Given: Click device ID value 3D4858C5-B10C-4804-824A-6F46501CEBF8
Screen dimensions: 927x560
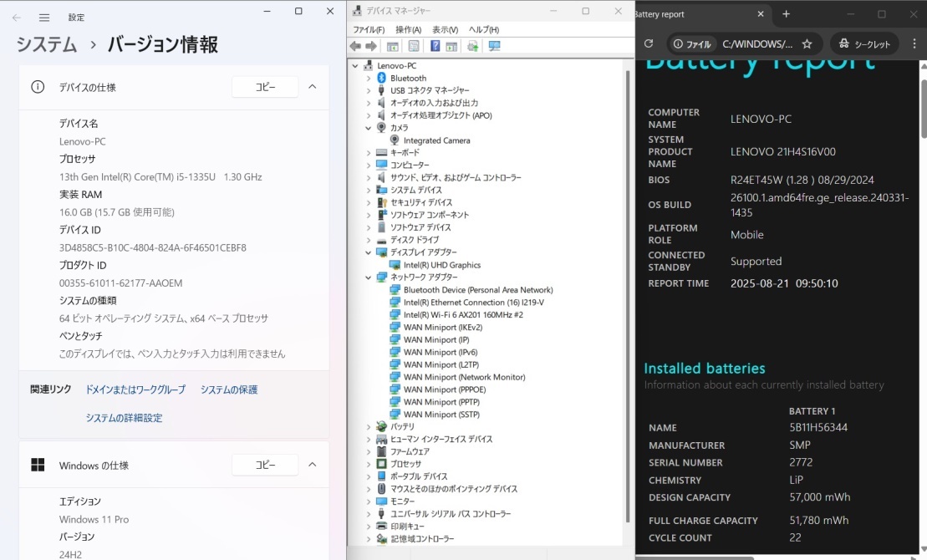Looking at the screenshot, I should [152, 247].
